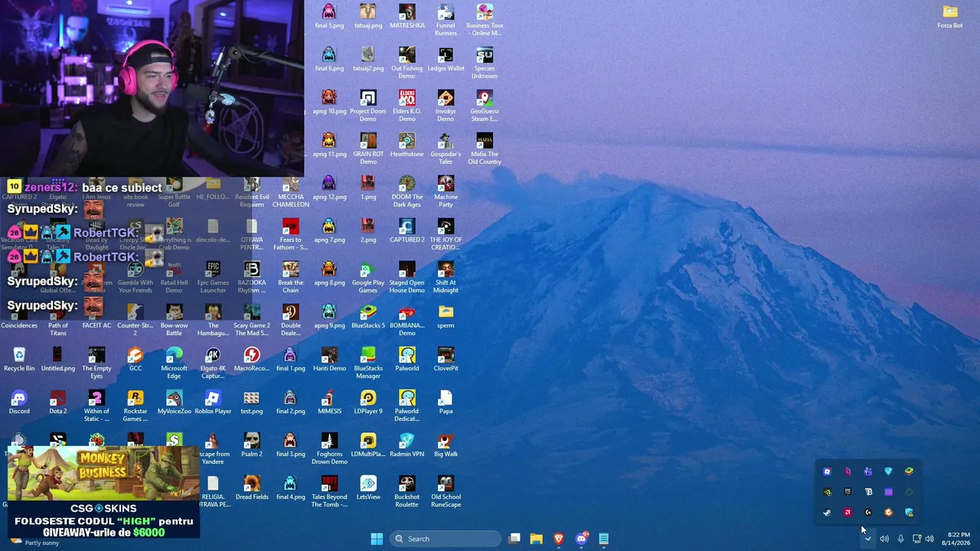980x551 pixels.
Task: Select the MacroRecorder desktop shortcut
Action: pyautogui.click(x=252, y=360)
